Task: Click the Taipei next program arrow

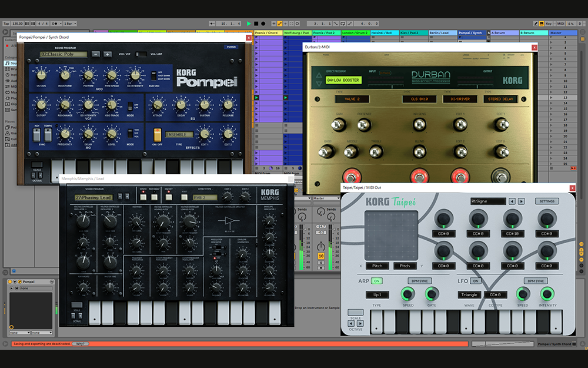Action: (x=521, y=201)
